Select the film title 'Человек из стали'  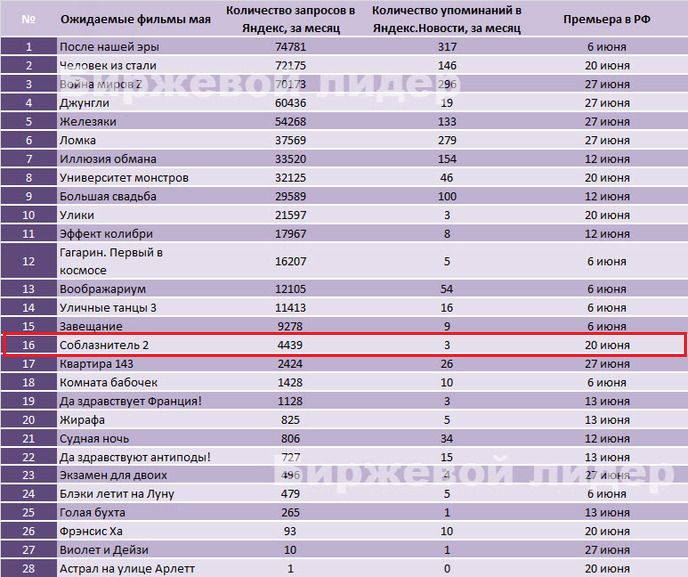click(x=108, y=65)
